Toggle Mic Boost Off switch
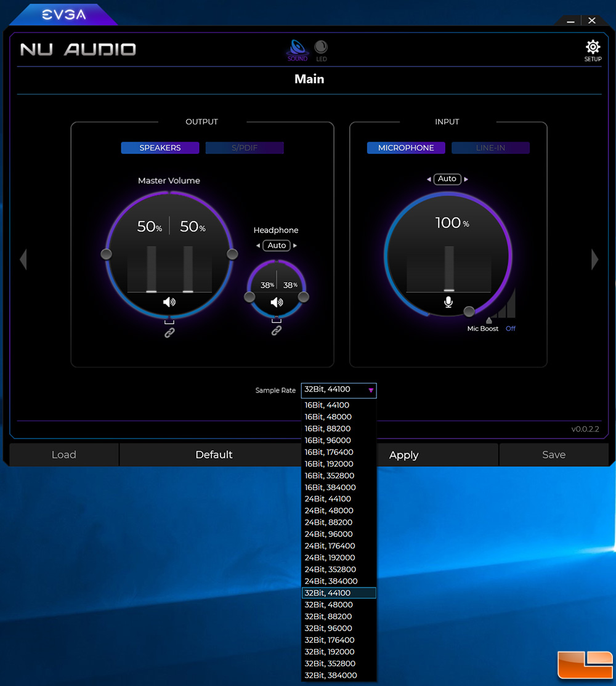 coord(510,329)
